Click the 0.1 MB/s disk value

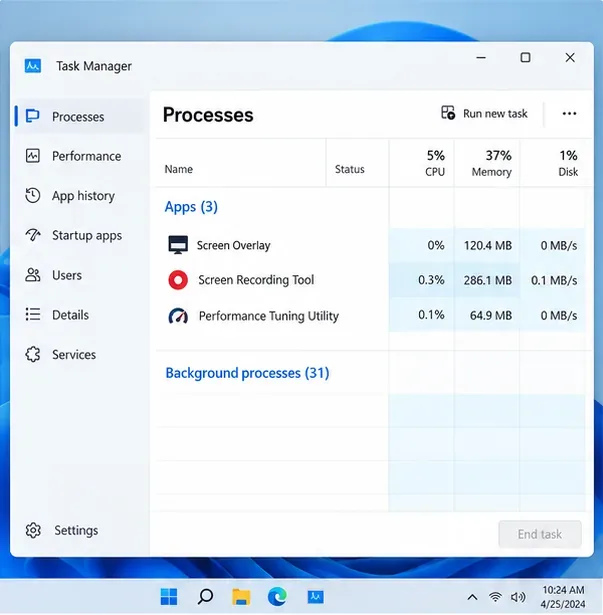554,280
